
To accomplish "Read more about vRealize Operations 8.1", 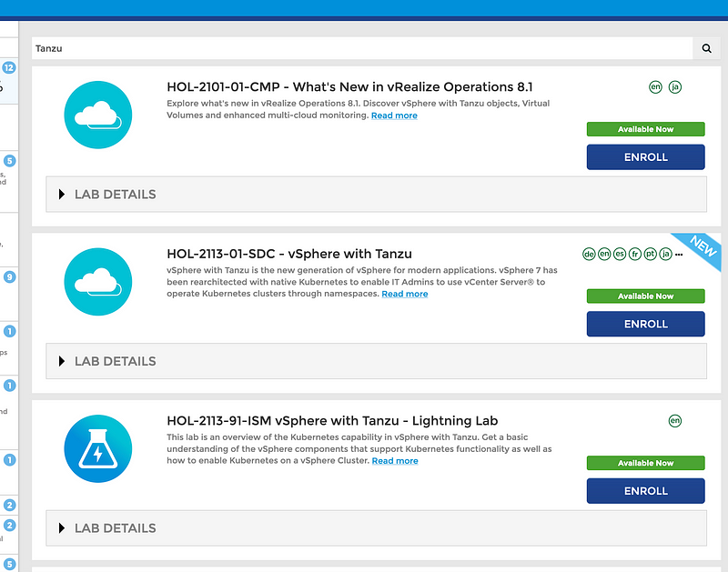I will pyautogui.click(x=394, y=115).
